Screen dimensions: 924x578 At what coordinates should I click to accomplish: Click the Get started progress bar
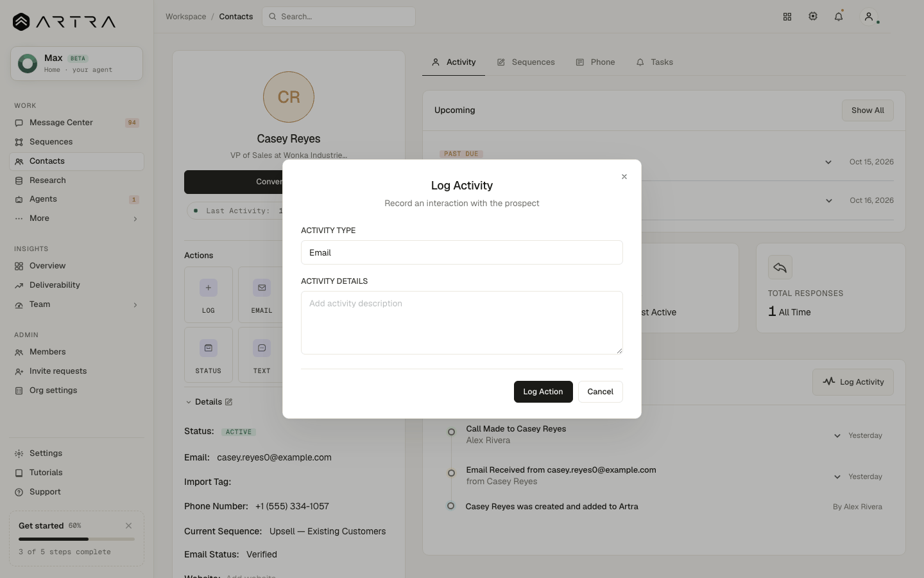click(x=76, y=539)
